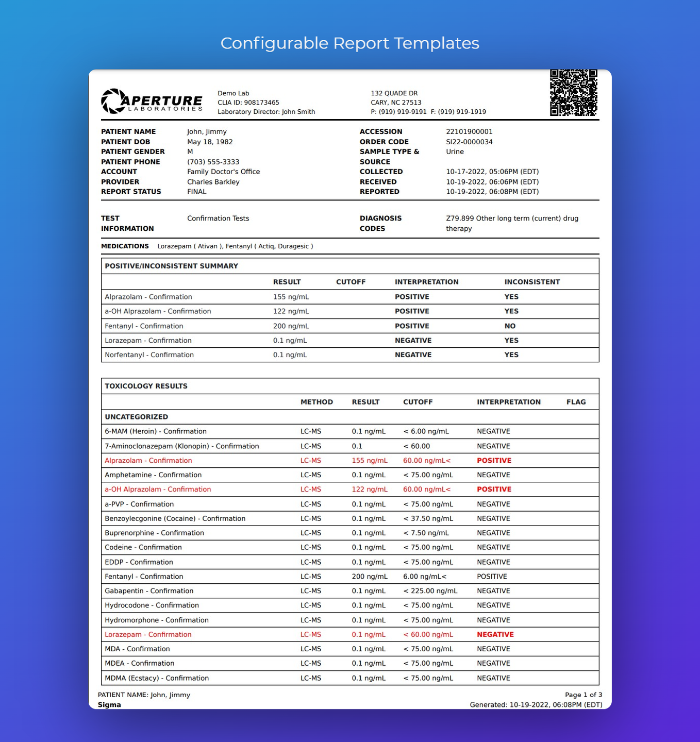Image resolution: width=700 pixels, height=742 pixels.
Task: Click the < 7.50 ng/mL Buprenorphine cutoff
Action: 426,533
